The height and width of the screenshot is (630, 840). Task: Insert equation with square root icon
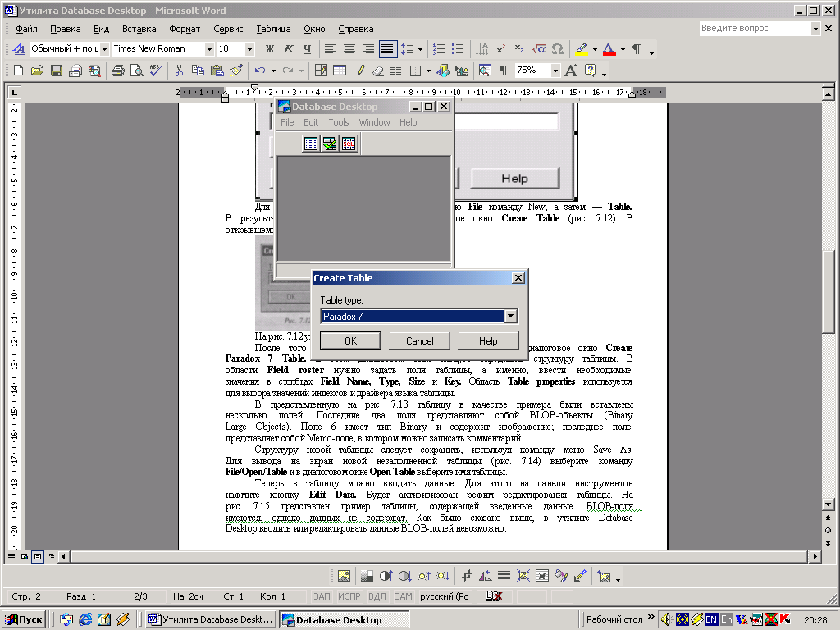(x=539, y=48)
